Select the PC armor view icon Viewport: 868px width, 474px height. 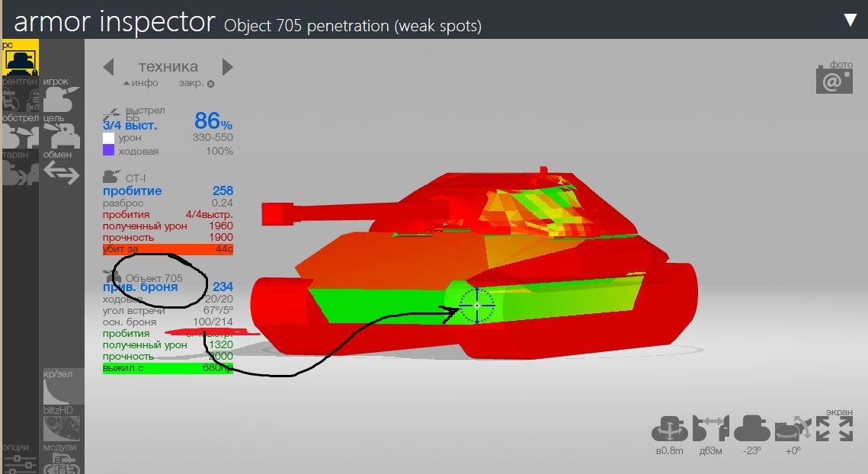(x=21, y=57)
